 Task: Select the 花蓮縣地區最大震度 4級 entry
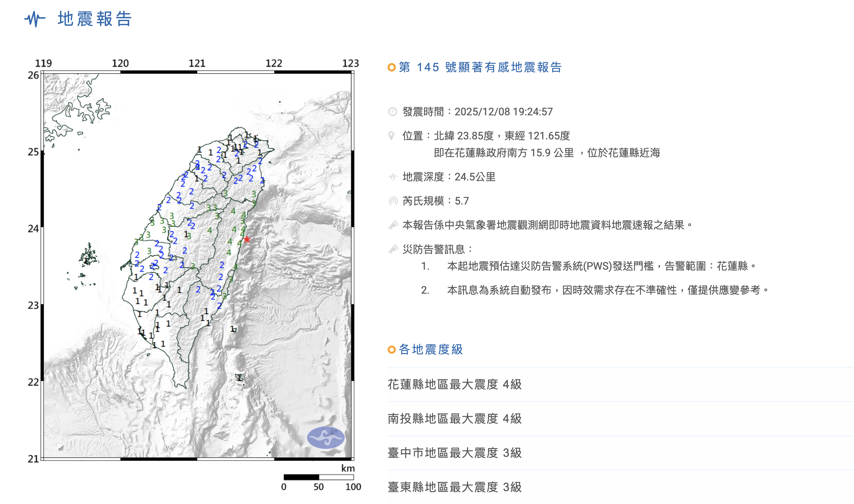click(455, 385)
